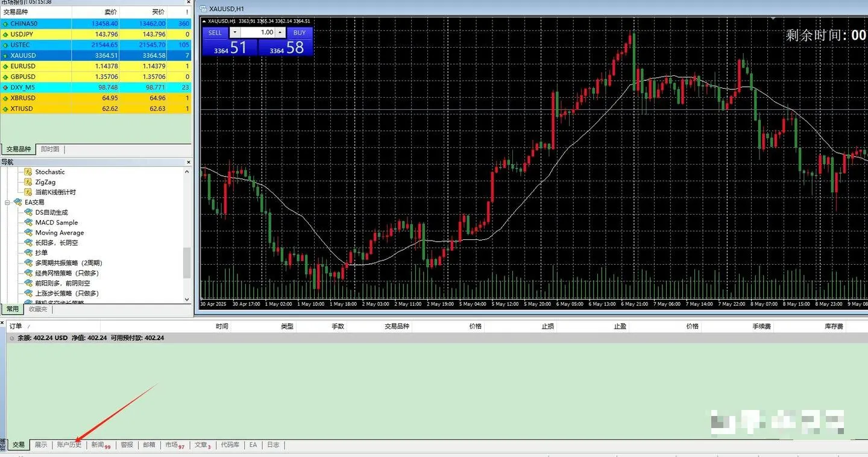Open the 新闻 tab
Screen dimensions: 868x457
click(x=97, y=444)
